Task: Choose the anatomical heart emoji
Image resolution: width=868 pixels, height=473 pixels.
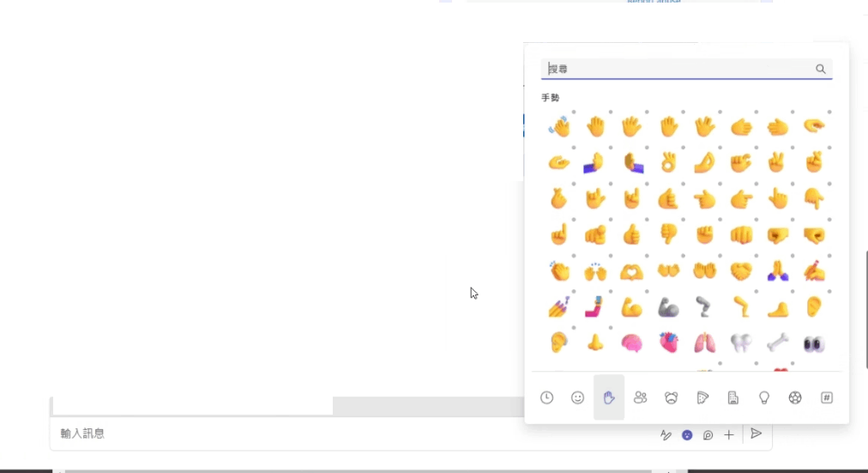Action: pos(668,343)
